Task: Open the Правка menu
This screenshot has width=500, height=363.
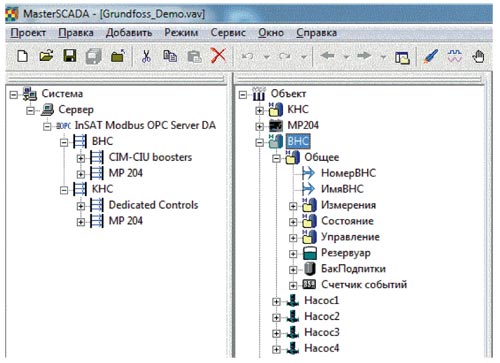Action: (76, 33)
